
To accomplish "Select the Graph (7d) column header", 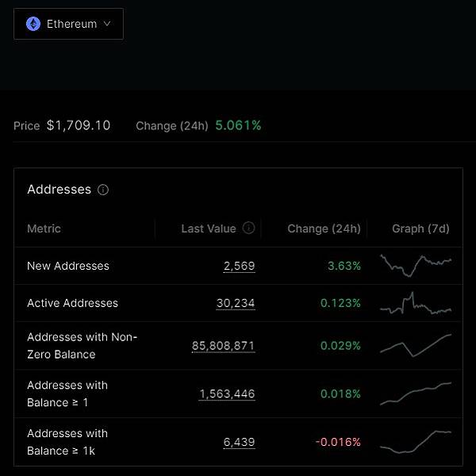I will 420,228.
